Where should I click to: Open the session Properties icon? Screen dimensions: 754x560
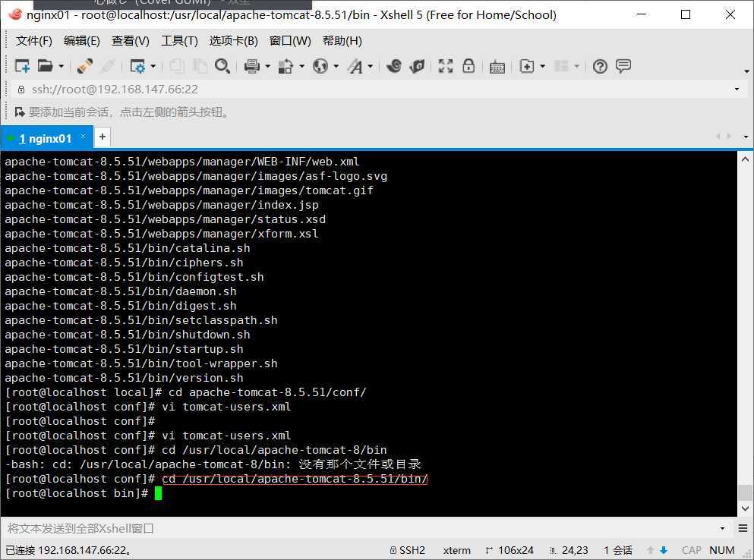click(137, 66)
